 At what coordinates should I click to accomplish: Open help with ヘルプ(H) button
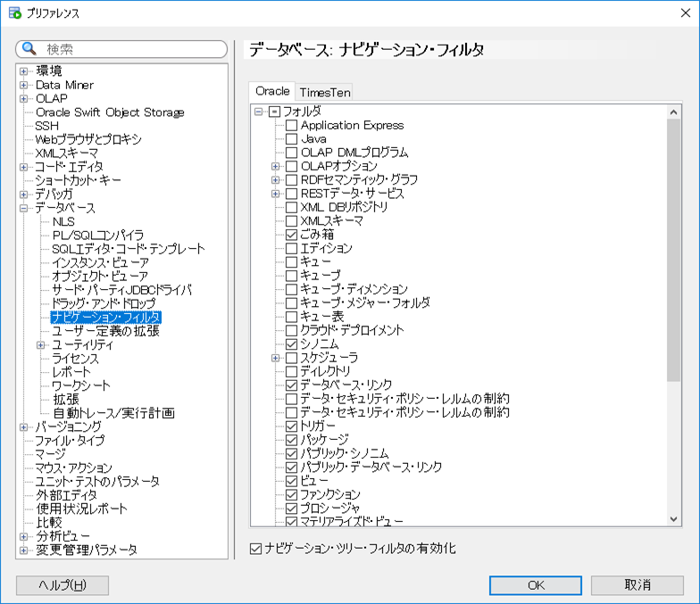pyautogui.click(x=62, y=585)
